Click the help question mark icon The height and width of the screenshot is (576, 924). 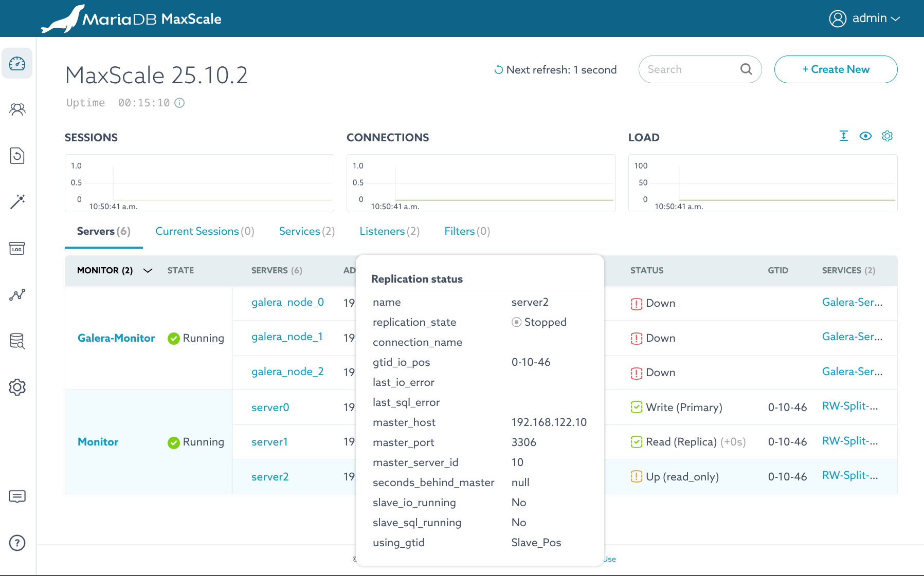[x=17, y=543]
